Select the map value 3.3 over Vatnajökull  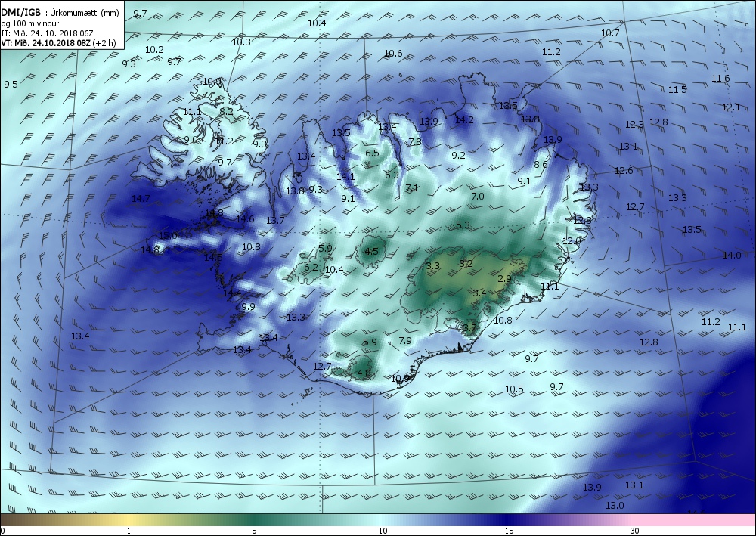click(x=433, y=265)
